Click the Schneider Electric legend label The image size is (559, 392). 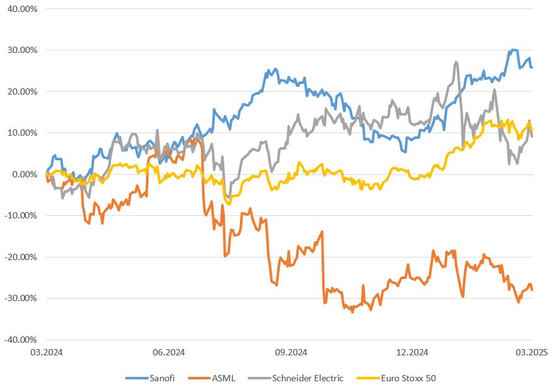(308, 378)
